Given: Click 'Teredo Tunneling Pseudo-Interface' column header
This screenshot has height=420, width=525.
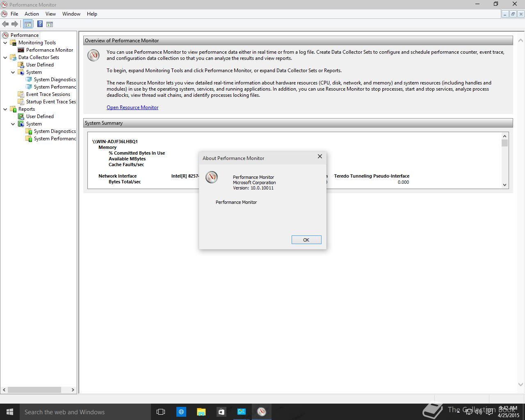Looking at the screenshot, I should tap(372, 176).
